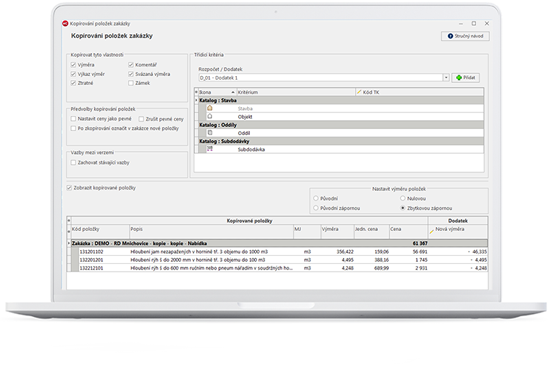This screenshot has width=550, height=382.
Task: Click the Stavba house icon in criteria list
Action: click(x=210, y=108)
